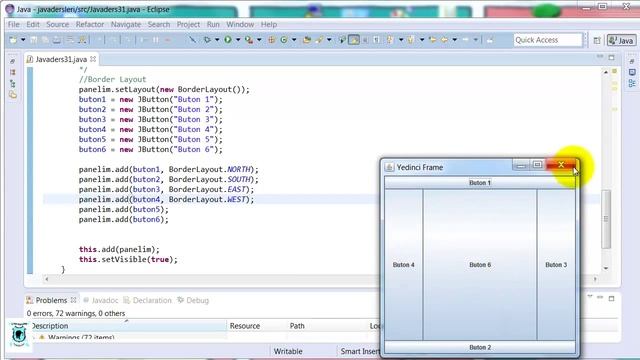Switch to the Javadoc tab
The image size is (640, 360).
[101, 300]
